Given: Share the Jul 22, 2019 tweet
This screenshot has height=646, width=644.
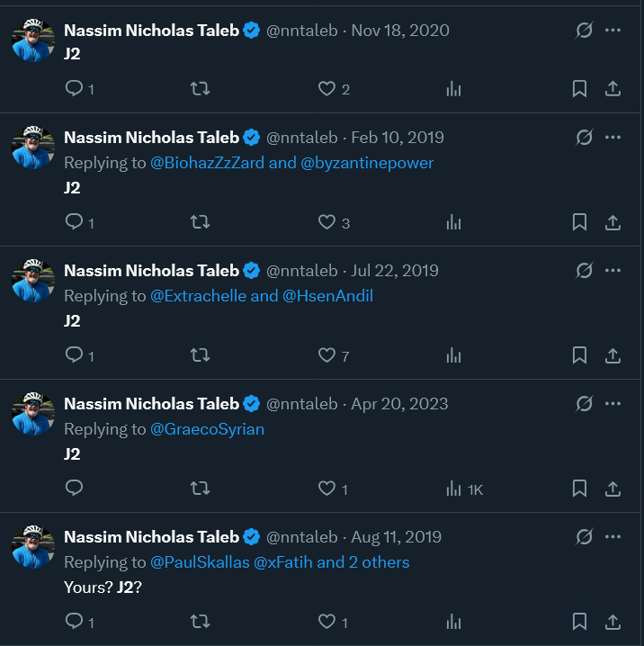Looking at the screenshot, I should pyautogui.click(x=613, y=354).
